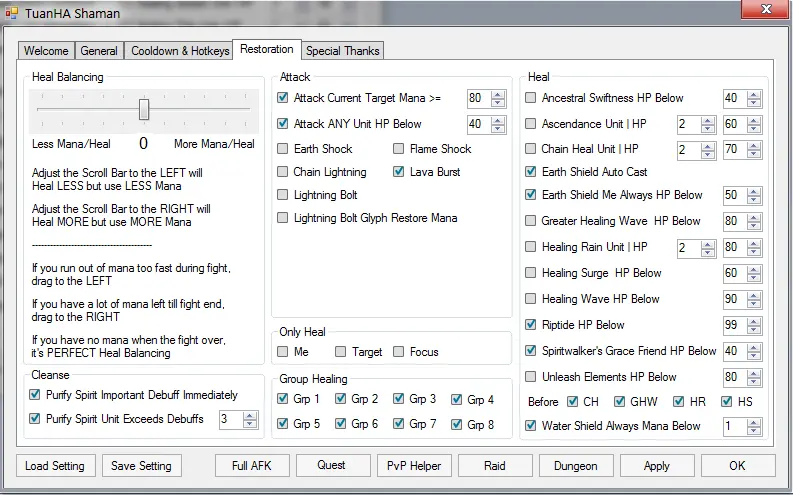Switch to the Cooldown & Hotkeys tab
The image size is (793, 495).
pyautogui.click(x=180, y=51)
